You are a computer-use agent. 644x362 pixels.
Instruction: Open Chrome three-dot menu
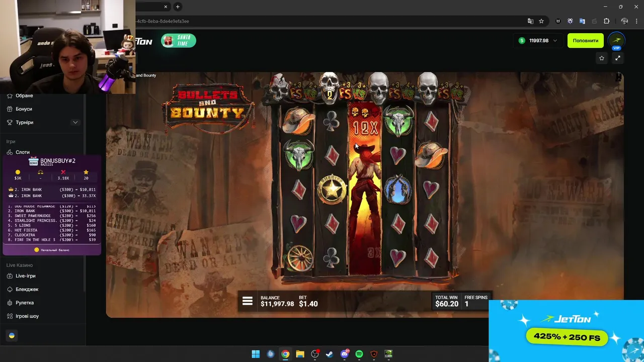(x=636, y=21)
